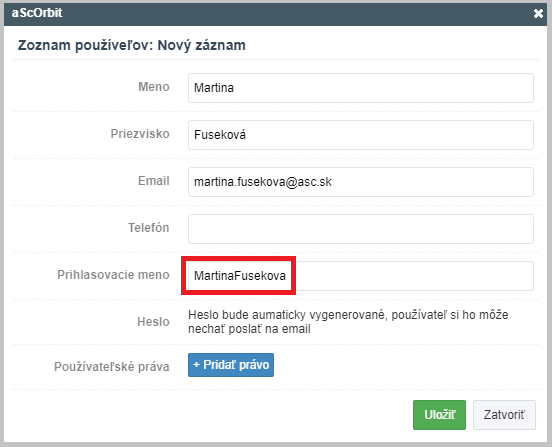Save the new record with Uložiť
Image resolution: width=552 pixels, height=447 pixels.
coord(439,415)
